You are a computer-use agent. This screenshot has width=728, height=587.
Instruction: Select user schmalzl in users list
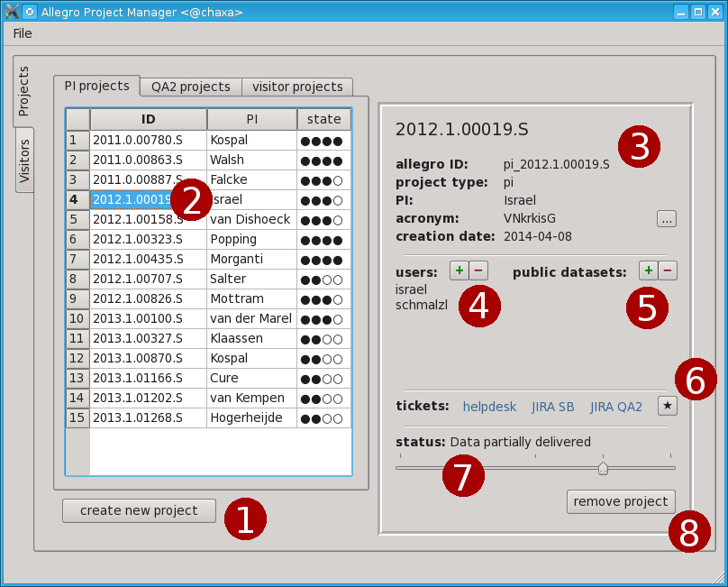[x=422, y=306]
